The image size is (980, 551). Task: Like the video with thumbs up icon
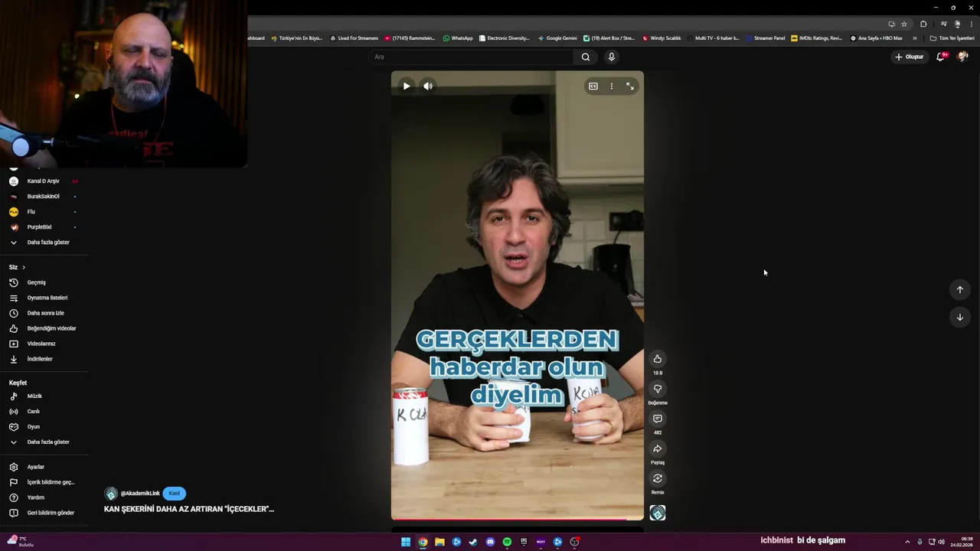coord(658,359)
